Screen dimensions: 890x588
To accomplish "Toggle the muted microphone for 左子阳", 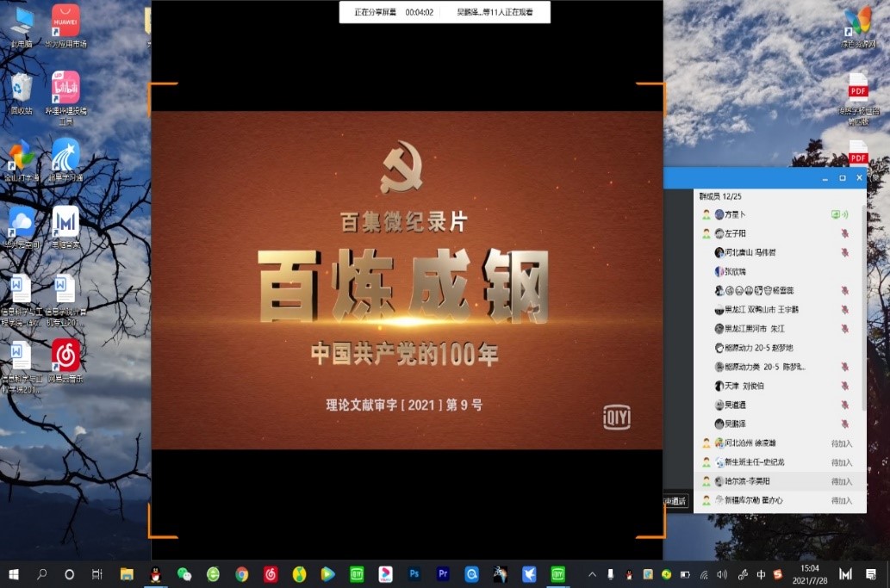I will 844,233.
